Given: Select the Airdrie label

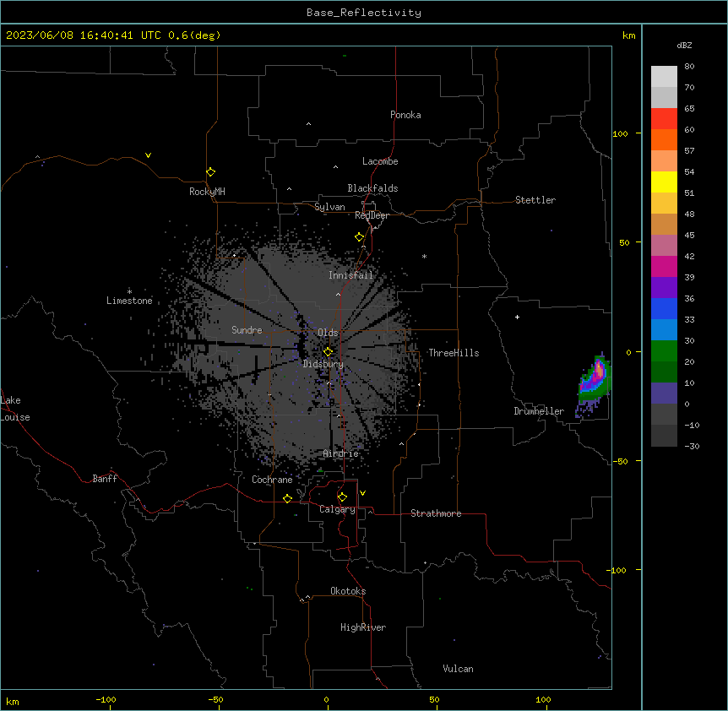Looking at the screenshot, I should click(x=341, y=453).
